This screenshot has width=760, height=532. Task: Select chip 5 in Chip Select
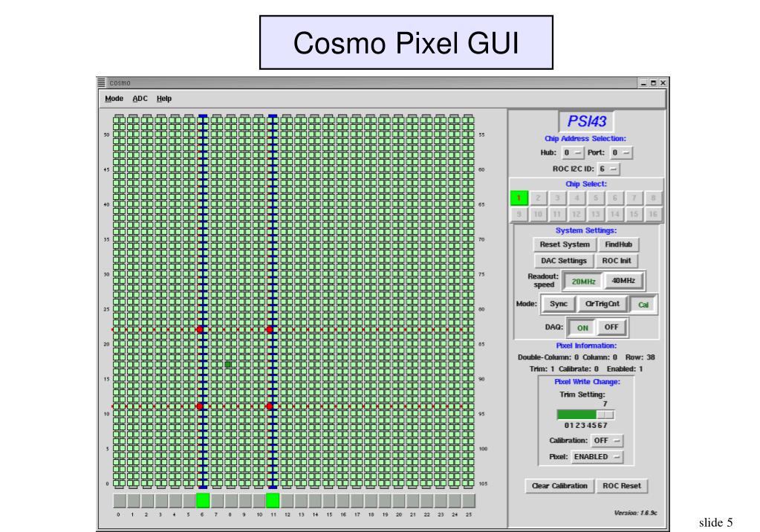tap(596, 198)
